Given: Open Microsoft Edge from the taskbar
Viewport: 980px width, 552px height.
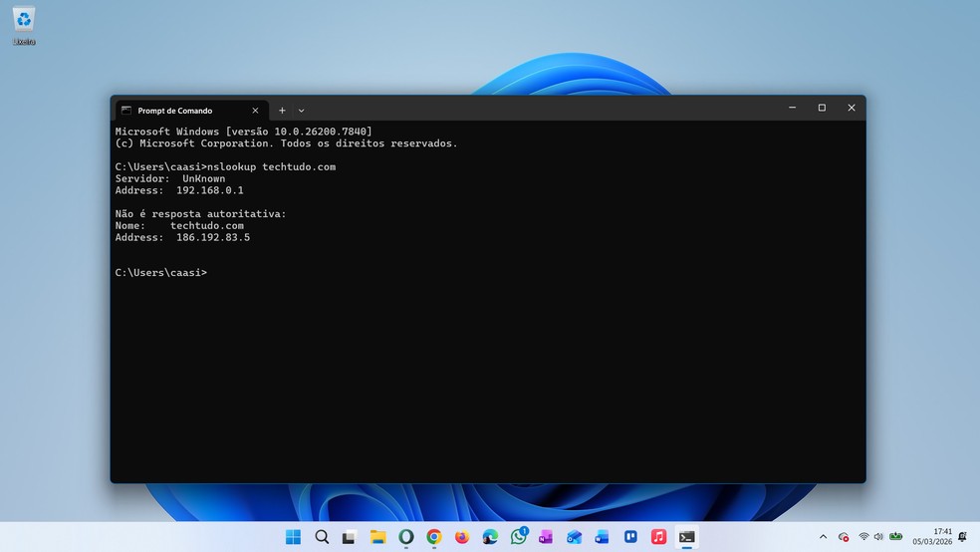Looking at the screenshot, I should coord(490,537).
